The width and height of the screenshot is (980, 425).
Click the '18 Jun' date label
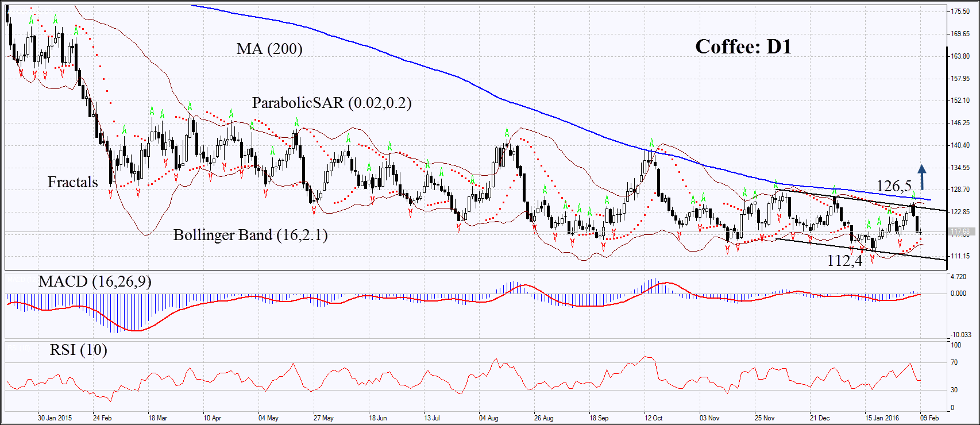[x=378, y=418]
